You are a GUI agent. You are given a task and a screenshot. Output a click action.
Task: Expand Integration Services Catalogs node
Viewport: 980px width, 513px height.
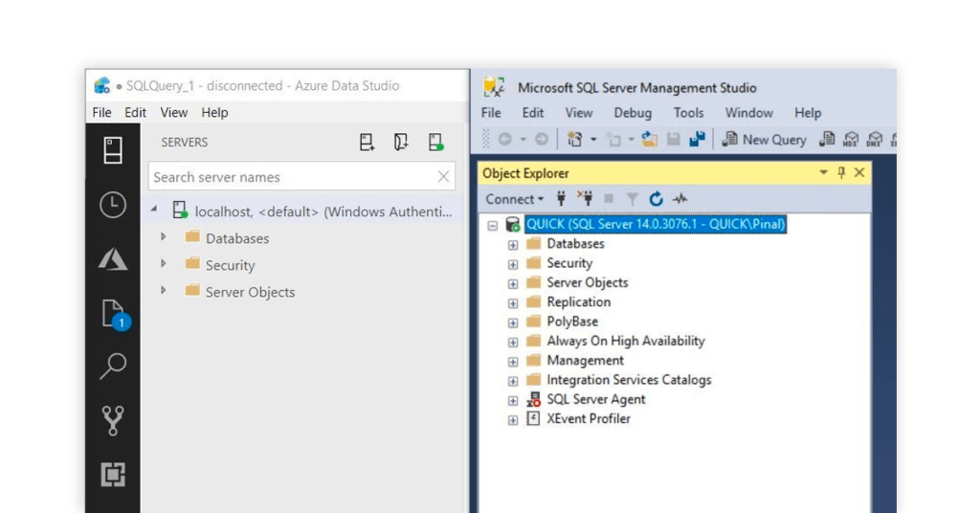(x=513, y=381)
